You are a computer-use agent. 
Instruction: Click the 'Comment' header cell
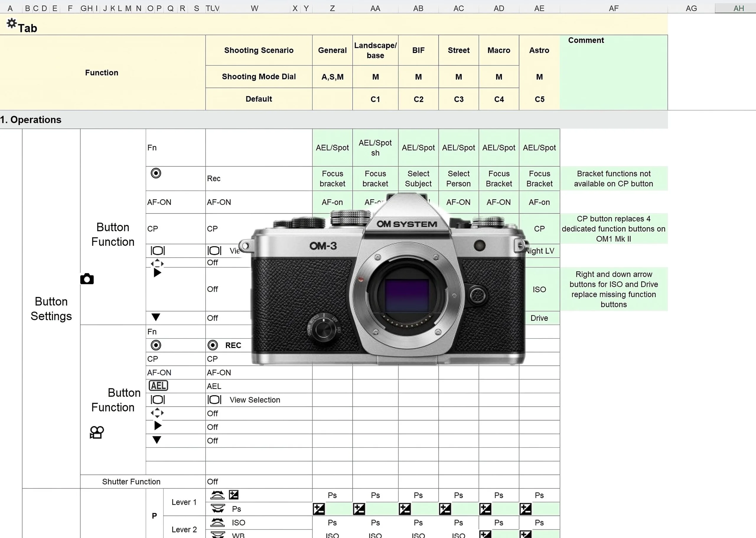pos(614,73)
